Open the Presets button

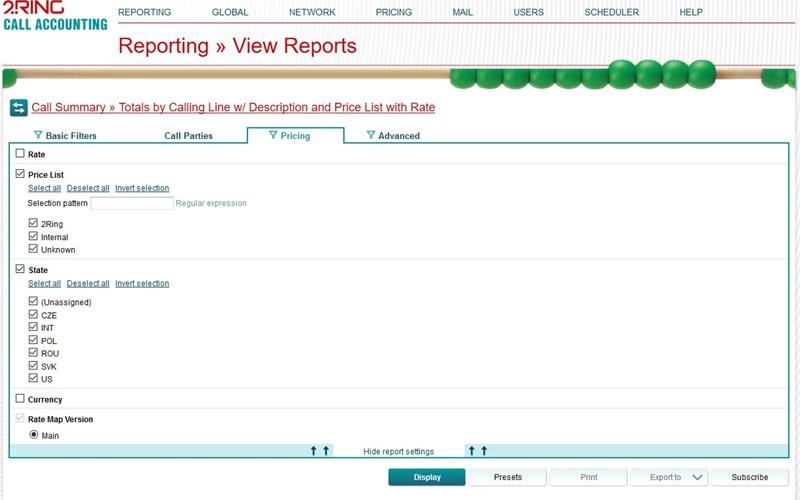point(508,477)
